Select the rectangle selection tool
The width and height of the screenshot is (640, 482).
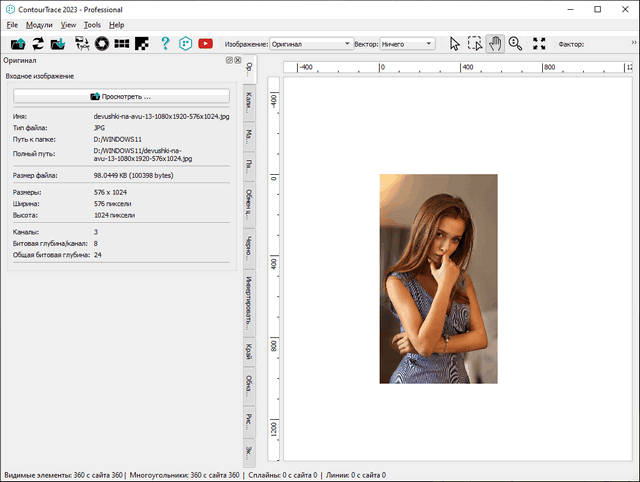tap(475, 44)
